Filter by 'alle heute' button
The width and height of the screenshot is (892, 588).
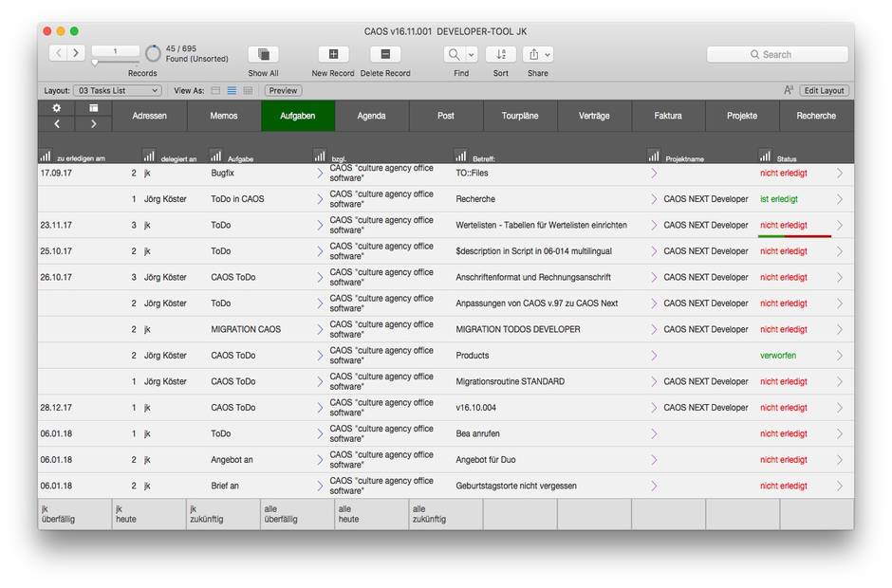[371, 514]
